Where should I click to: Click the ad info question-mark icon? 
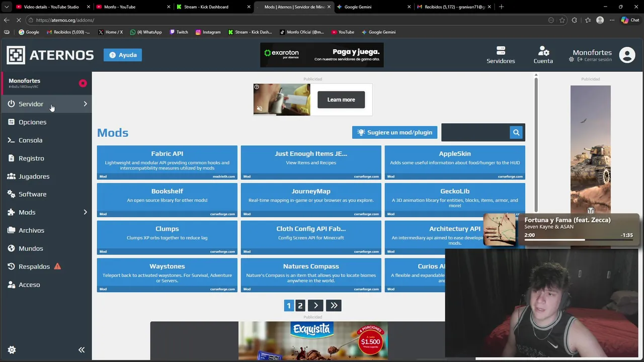point(257,87)
